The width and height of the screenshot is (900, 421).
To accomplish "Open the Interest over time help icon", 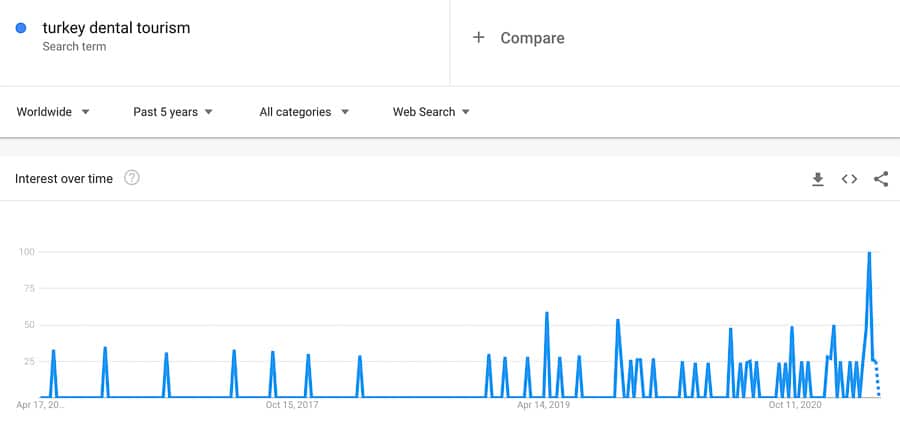I will pyautogui.click(x=131, y=178).
